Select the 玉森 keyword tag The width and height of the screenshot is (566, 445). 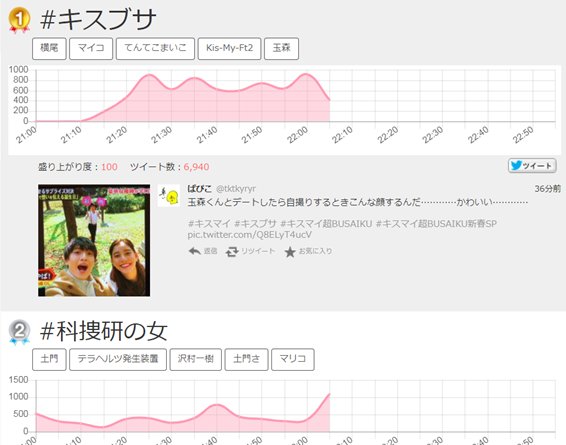tap(282, 48)
